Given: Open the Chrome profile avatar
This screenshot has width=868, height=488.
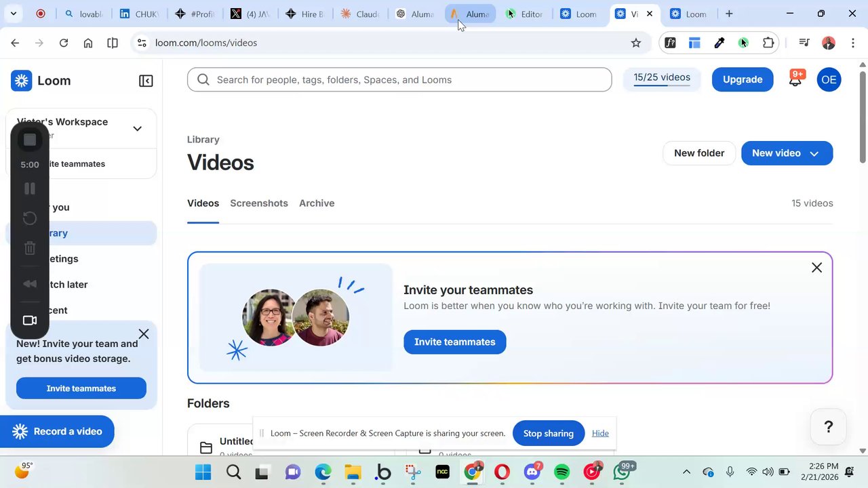Looking at the screenshot, I should pos(829,43).
